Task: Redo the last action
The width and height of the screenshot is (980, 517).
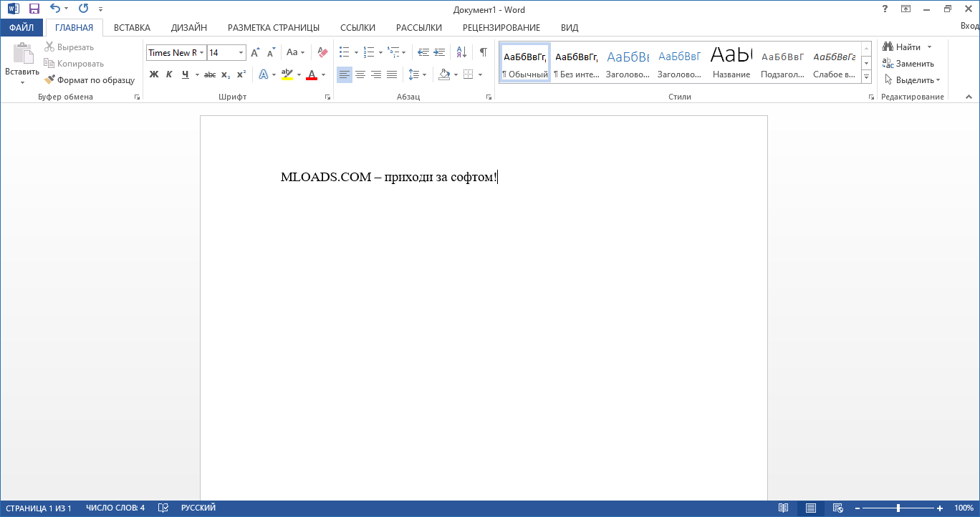Action: (83, 9)
